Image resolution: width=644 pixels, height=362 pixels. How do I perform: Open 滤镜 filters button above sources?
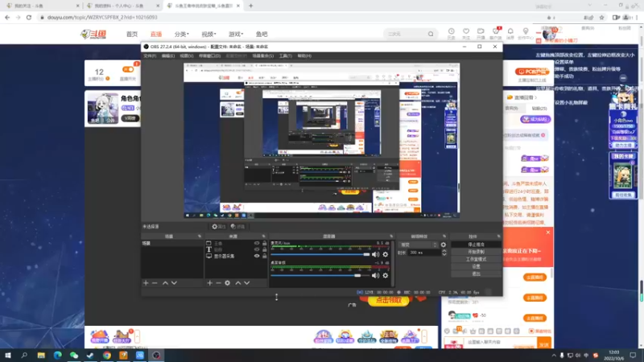tap(237, 227)
